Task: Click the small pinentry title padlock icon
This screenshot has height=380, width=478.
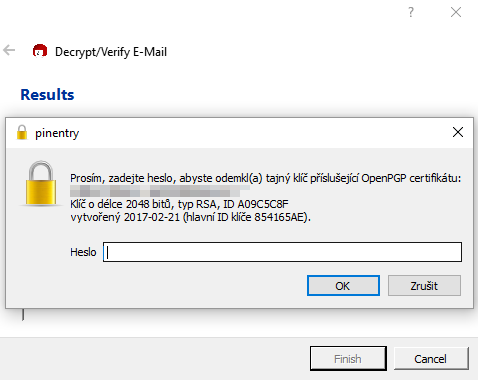Action: point(22,132)
